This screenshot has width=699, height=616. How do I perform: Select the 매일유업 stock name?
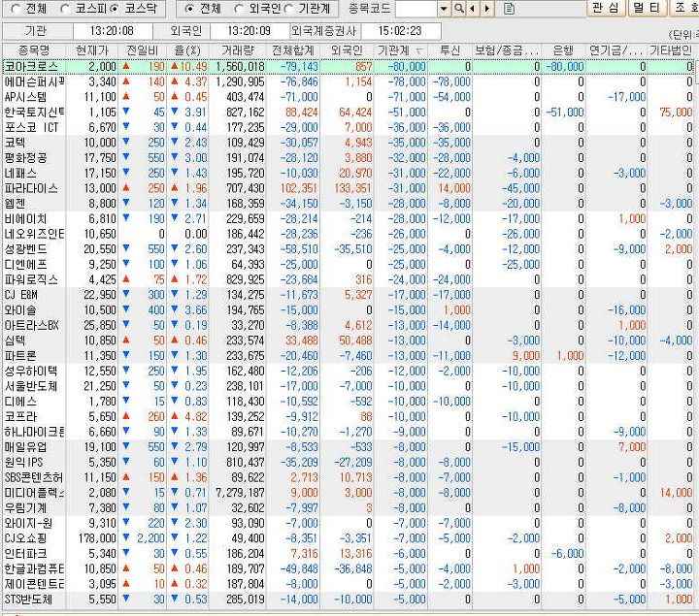pos(25,447)
